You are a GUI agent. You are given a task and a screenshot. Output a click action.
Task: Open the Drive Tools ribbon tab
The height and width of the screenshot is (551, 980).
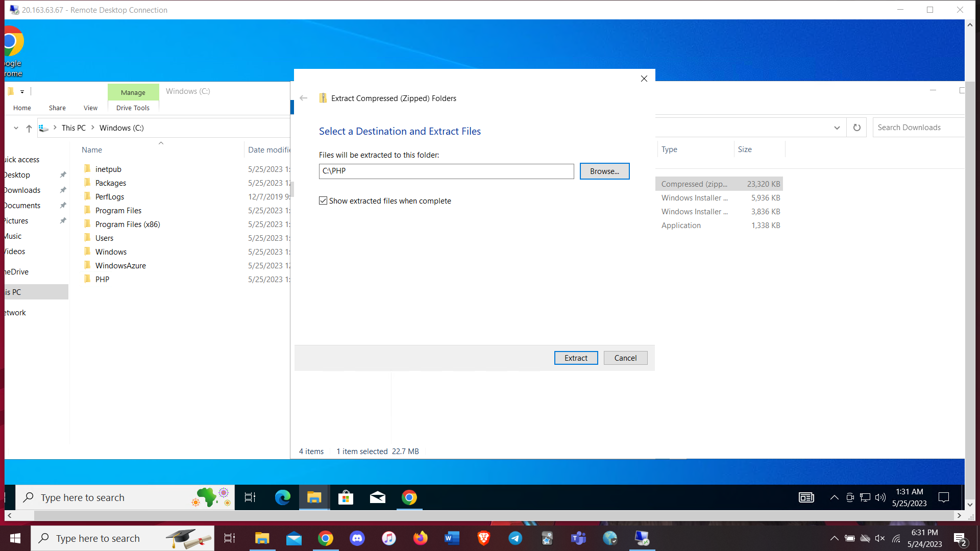[133, 108]
